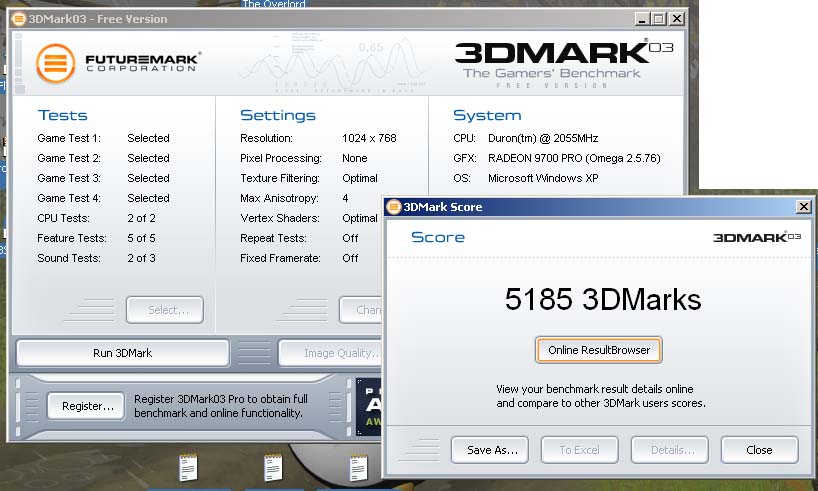Click the Pixel Processing value None

[355, 158]
